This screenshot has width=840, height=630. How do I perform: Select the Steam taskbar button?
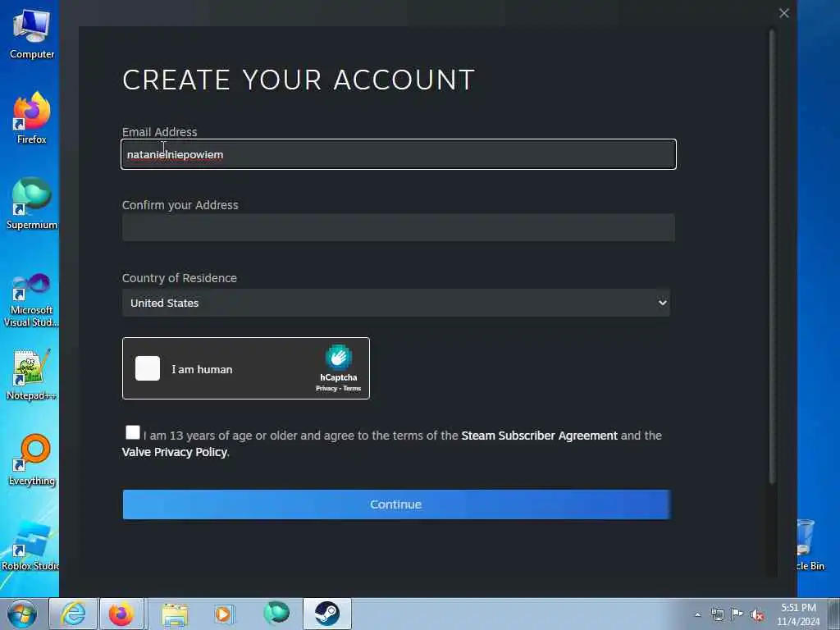click(327, 614)
